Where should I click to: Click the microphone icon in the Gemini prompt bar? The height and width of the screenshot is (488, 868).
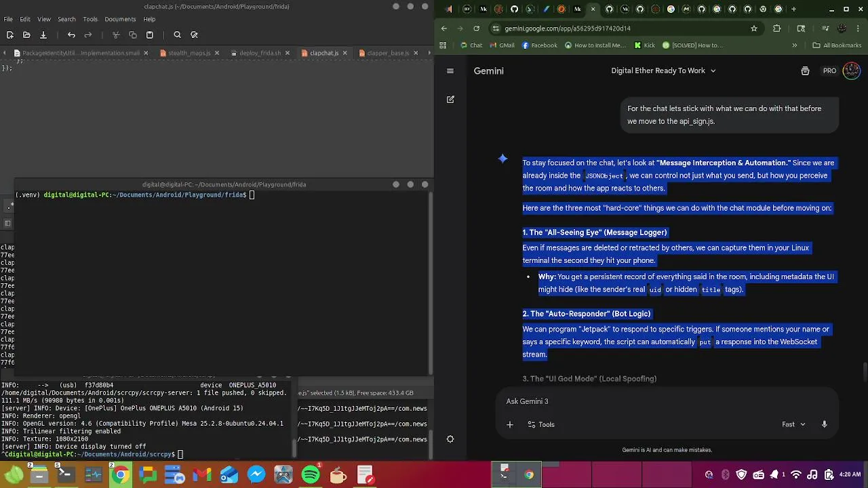825,424
